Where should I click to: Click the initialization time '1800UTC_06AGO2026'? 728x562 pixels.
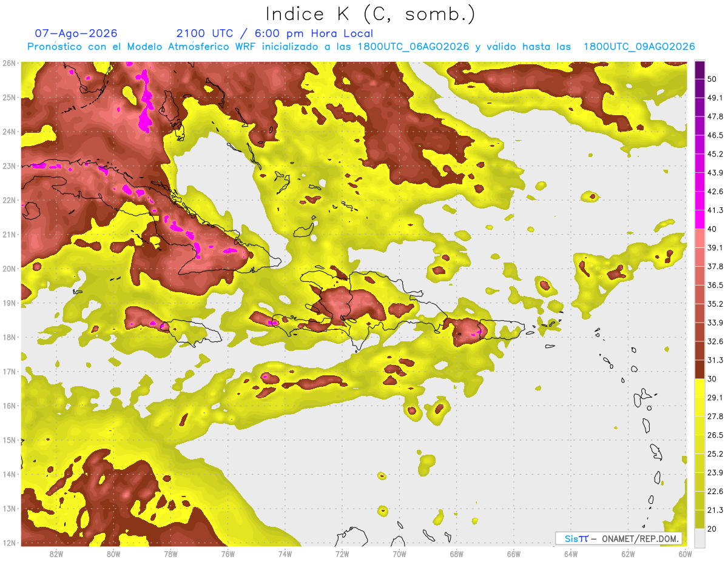tap(413, 47)
